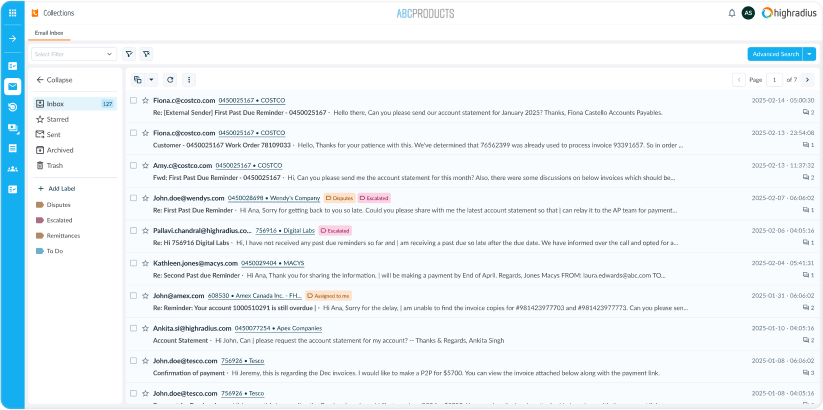
Task: Click the notifications bell icon
Action: 732,13
